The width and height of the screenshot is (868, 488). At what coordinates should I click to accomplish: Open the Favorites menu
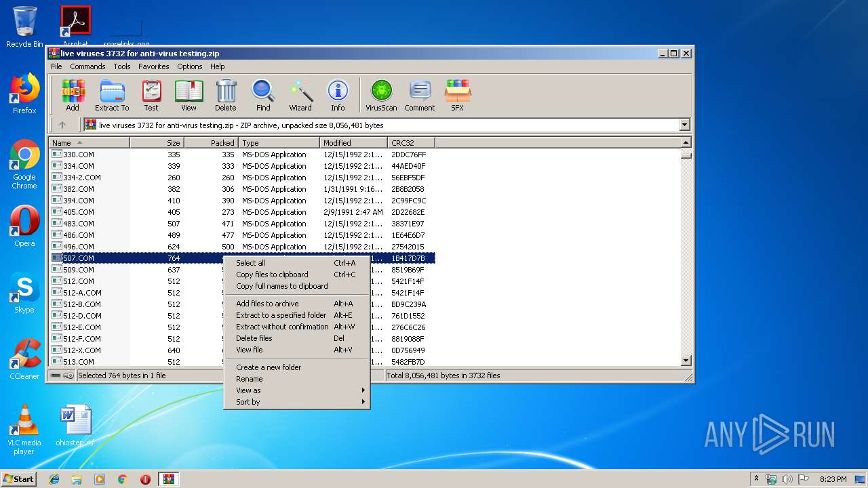click(154, 66)
